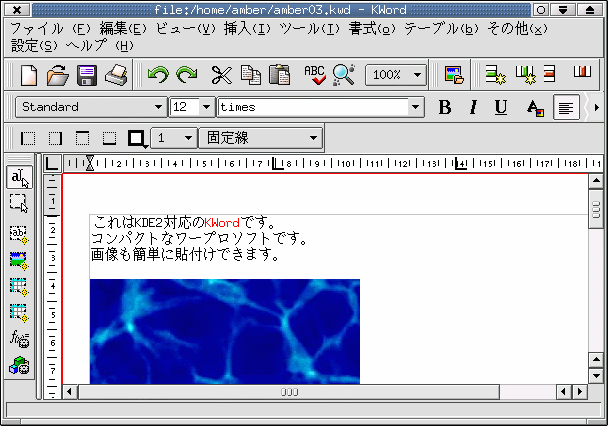This screenshot has height=426, width=608.
Task: Open the 設定(S) menu
Action: [x=34, y=46]
